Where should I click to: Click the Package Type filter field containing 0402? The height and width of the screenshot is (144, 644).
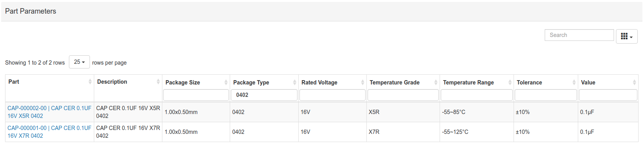(x=264, y=95)
